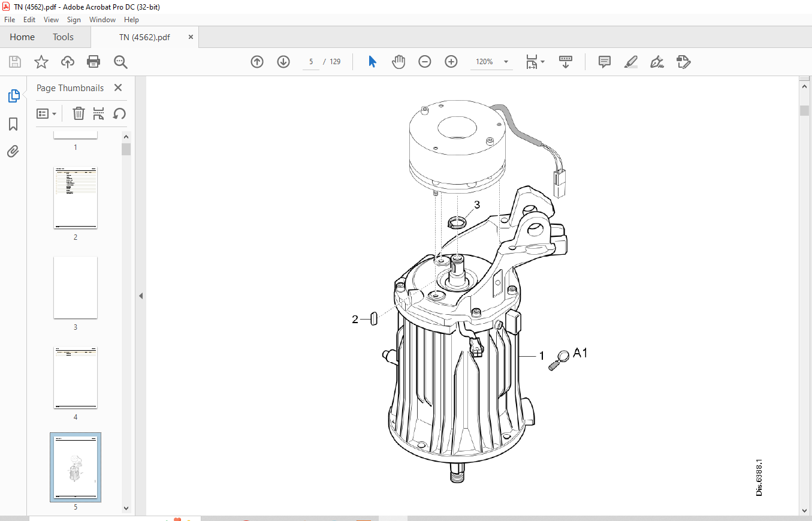Open the Attachments paperclip panel
Viewport: 812px width, 521px height.
click(x=13, y=151)
